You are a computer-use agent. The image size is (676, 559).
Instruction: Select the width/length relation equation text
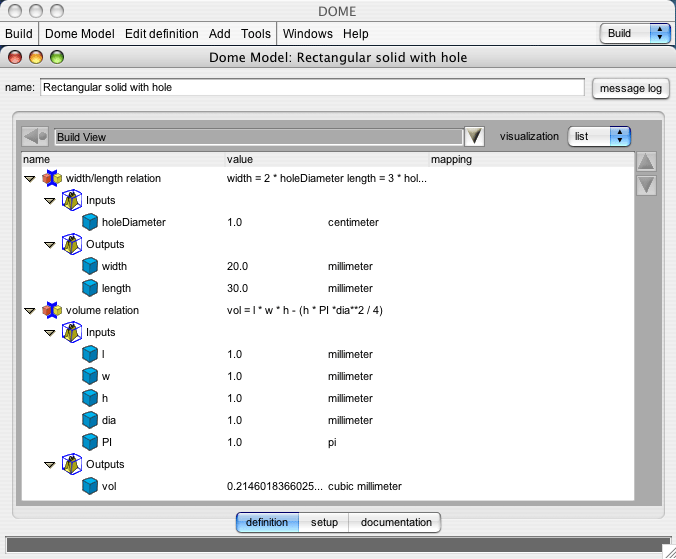(327, 178)
